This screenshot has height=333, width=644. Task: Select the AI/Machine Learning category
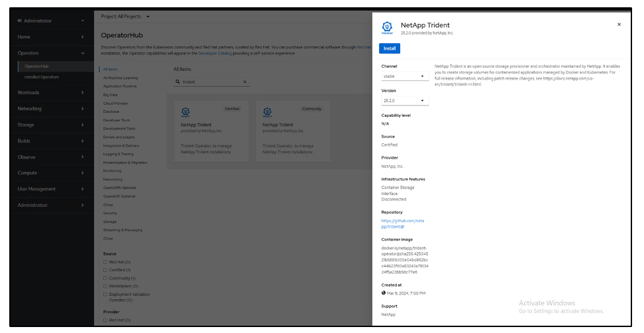point(121,78)
